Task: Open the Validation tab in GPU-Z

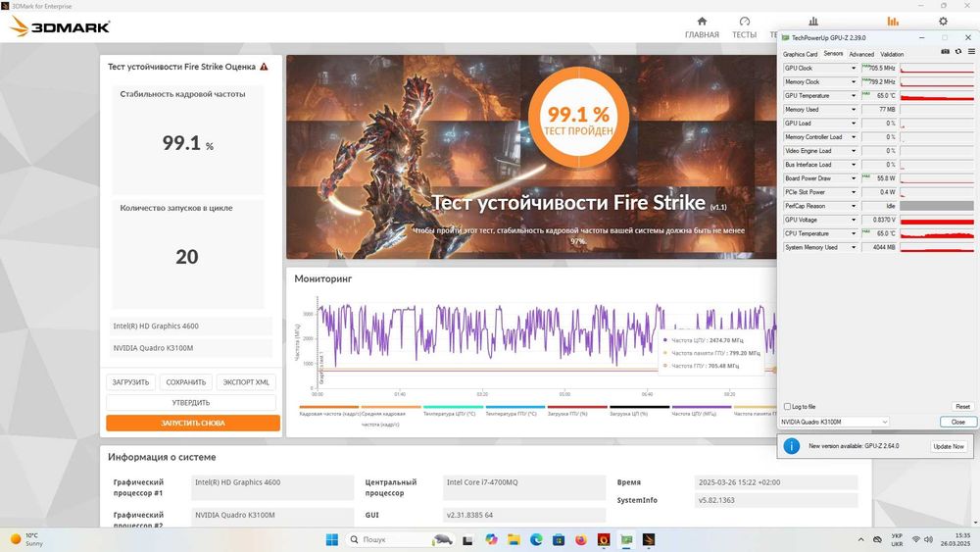Action: pos(892,54)
